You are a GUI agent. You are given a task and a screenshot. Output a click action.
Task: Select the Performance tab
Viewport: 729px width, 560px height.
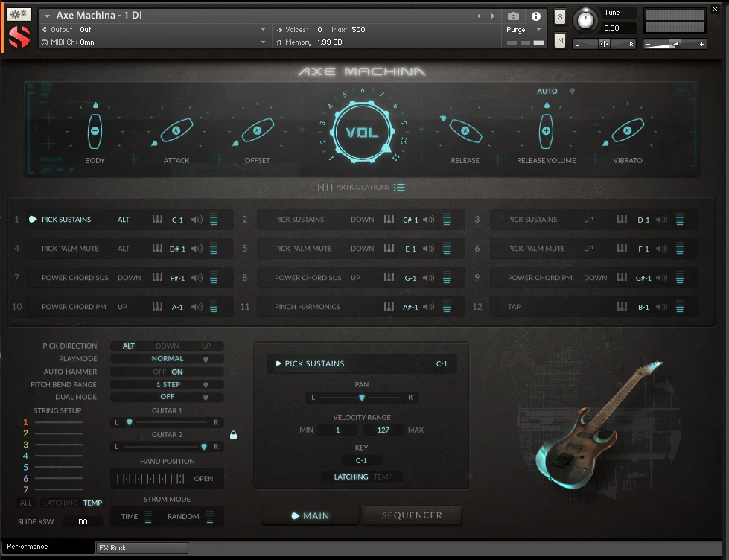click(x=26, y=546)
